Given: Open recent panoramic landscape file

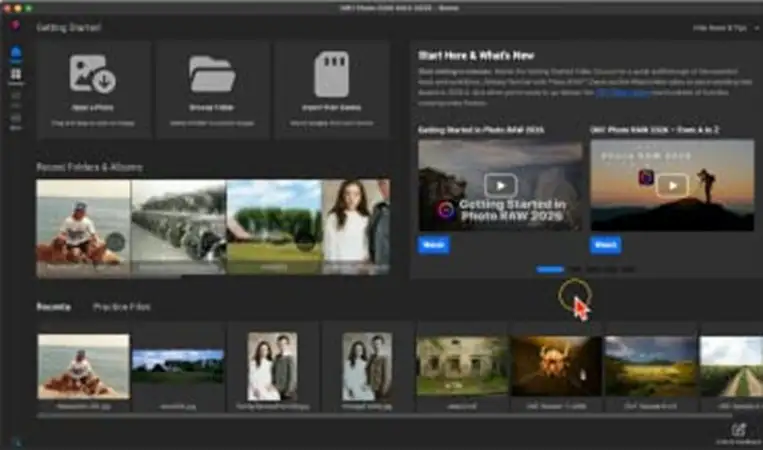Looking at the screenshot, I should click(x=178, y=366).
